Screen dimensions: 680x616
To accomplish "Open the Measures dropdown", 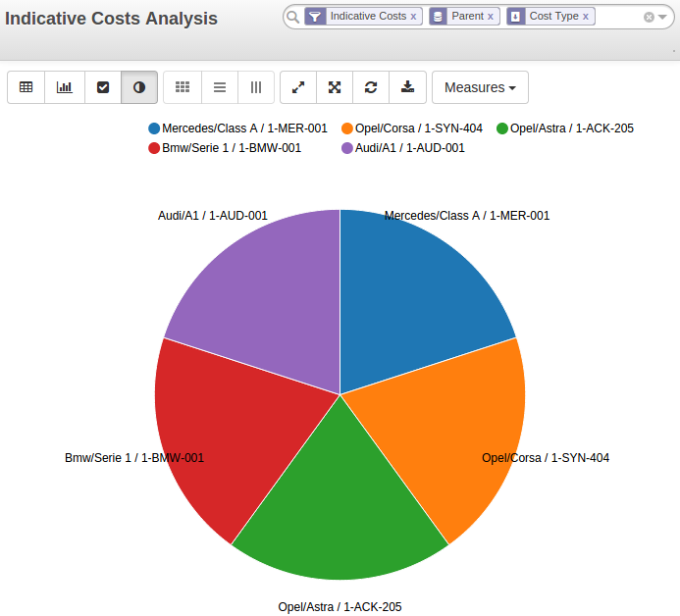I will pos(480,87).
